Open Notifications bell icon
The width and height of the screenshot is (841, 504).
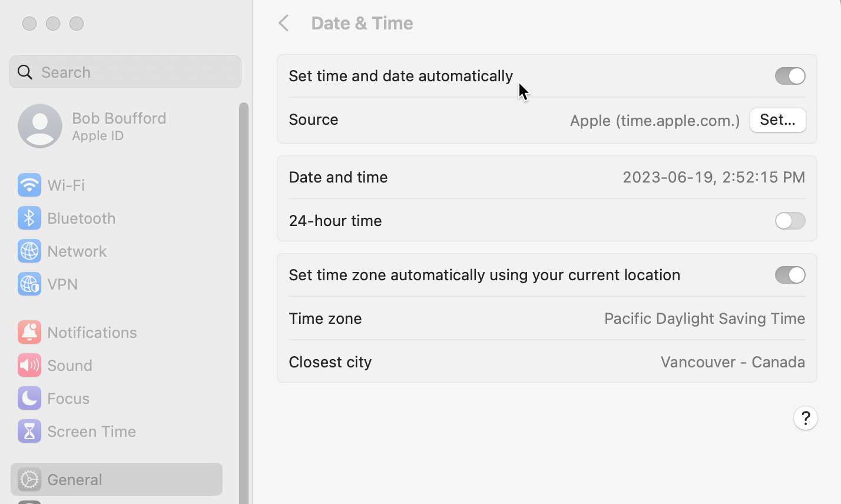29,332
